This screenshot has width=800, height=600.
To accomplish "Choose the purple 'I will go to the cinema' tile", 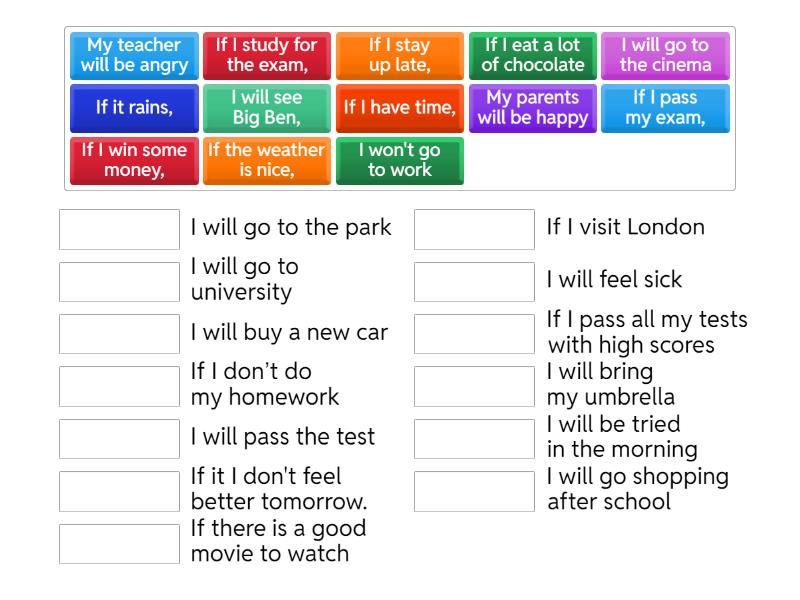I will click(665, 56).
